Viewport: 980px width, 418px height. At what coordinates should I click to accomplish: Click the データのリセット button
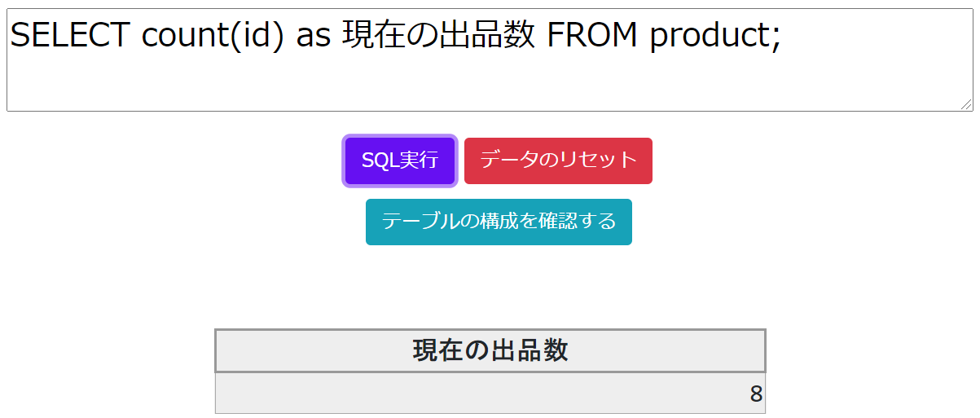coord(558,161)
